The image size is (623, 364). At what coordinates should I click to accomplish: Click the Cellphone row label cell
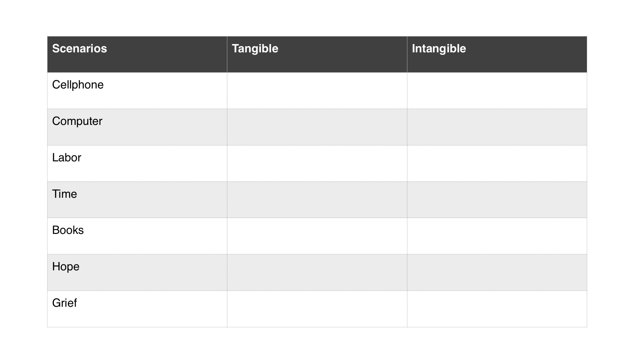pos(137,91)
